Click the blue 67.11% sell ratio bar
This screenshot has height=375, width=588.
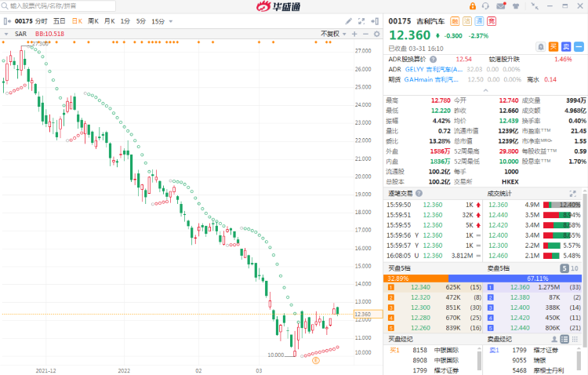click(515, 279)
